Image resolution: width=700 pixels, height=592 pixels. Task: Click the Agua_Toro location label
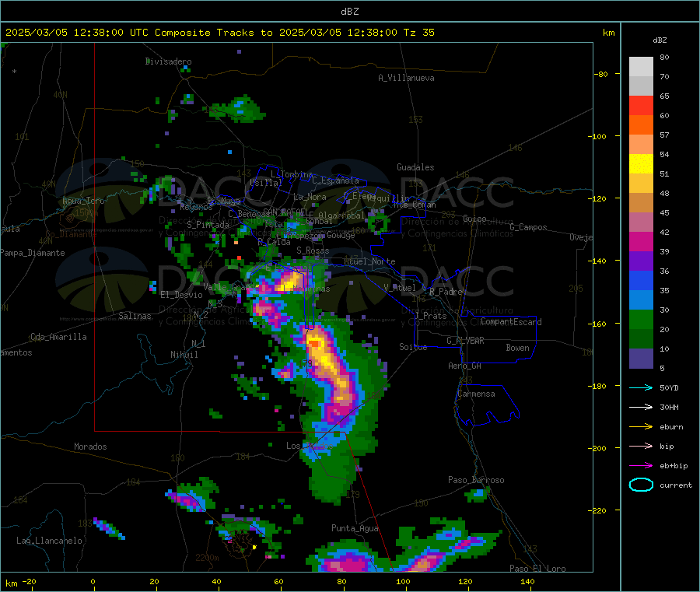click(83, 201)
